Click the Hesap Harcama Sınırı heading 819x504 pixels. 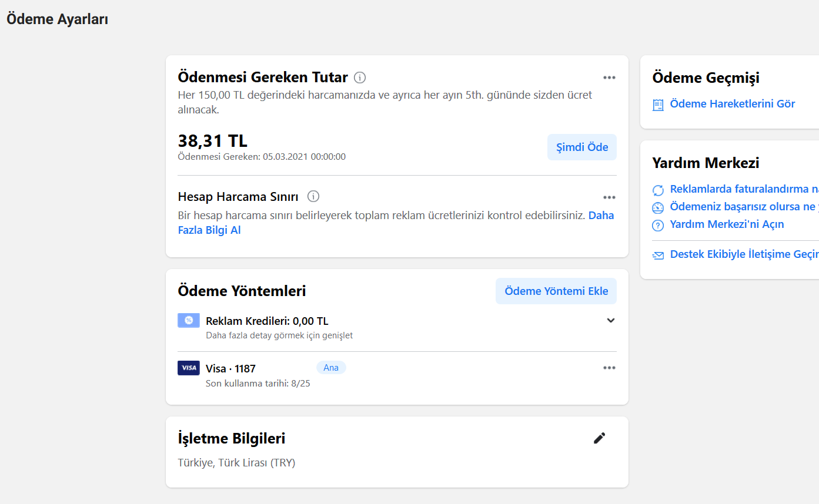[x=238, y=197]
